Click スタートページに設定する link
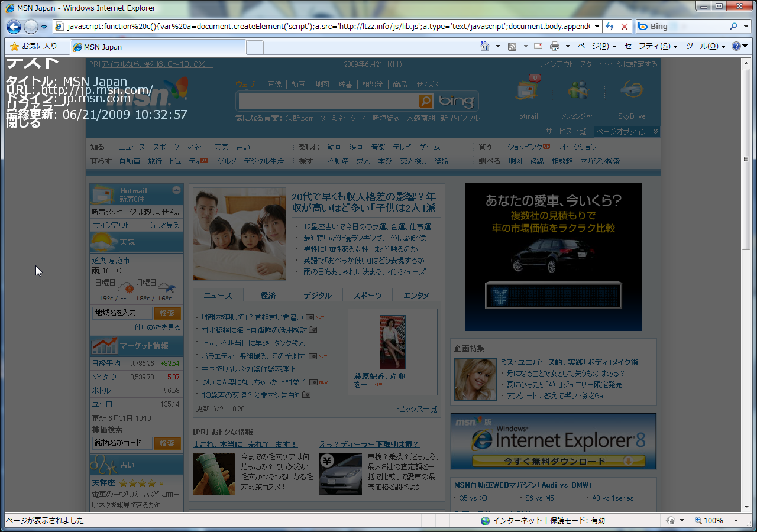Screen dimensions: 757x532 pyautogui.click(x=618, y=64)
